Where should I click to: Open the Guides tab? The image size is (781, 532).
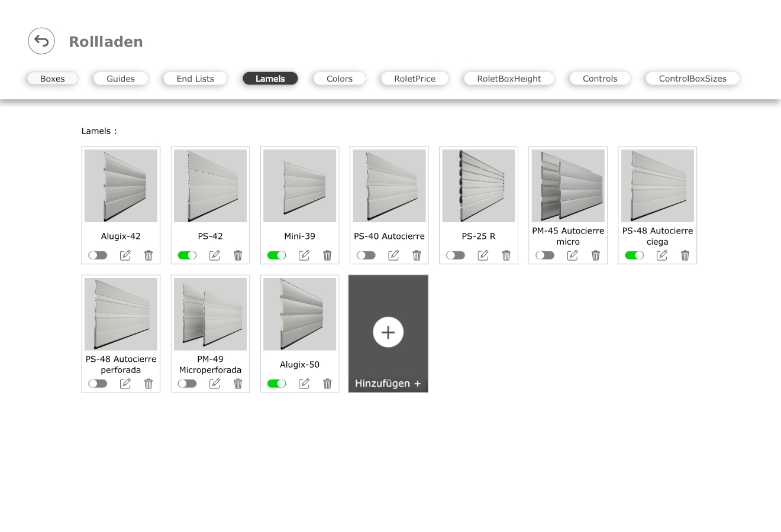click(121, 79)
